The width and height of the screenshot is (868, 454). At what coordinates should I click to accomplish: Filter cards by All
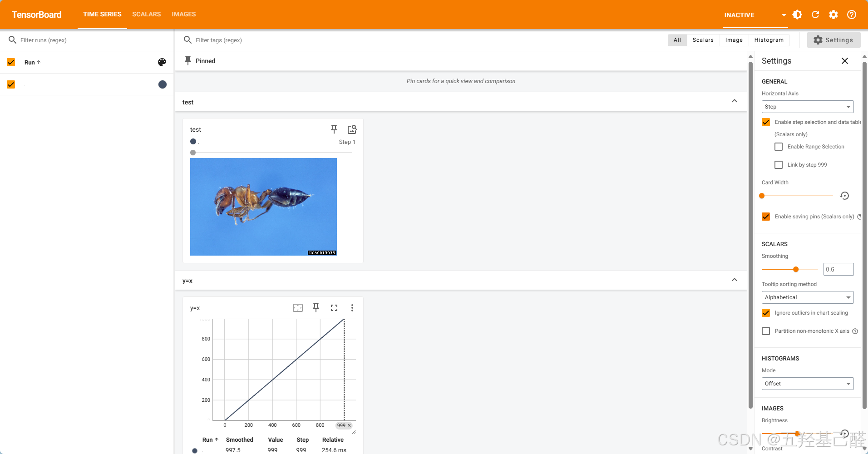click(x=677, y=40)
